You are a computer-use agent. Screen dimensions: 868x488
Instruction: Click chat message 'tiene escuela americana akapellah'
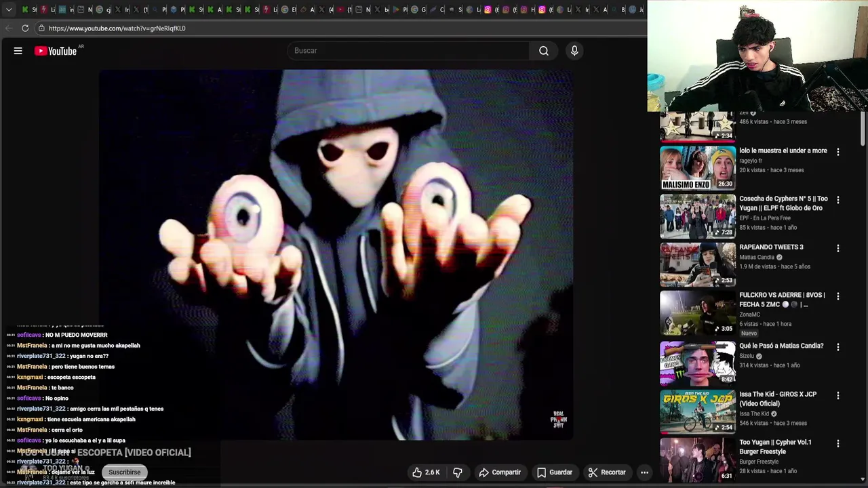coord(91,419)
